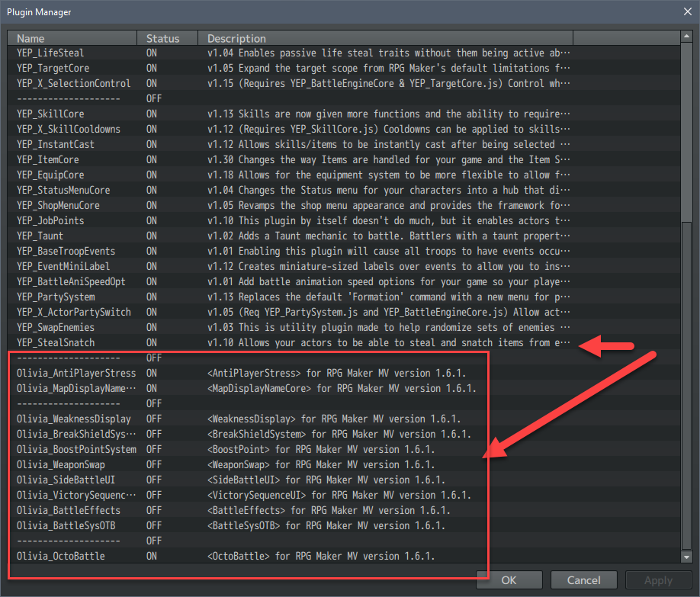Select the Olivia_WeaknessDisplay plugin row
Screen dimensions: 700x597
point(344,419)
